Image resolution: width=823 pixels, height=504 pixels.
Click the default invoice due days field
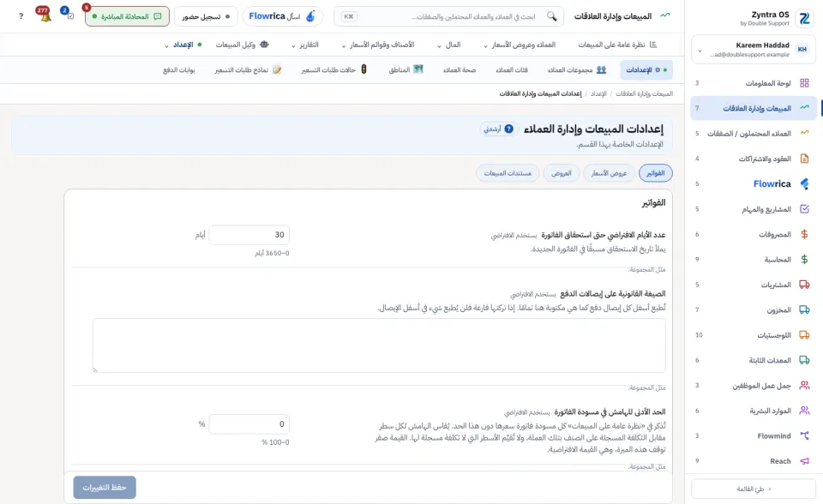point(249,235)
